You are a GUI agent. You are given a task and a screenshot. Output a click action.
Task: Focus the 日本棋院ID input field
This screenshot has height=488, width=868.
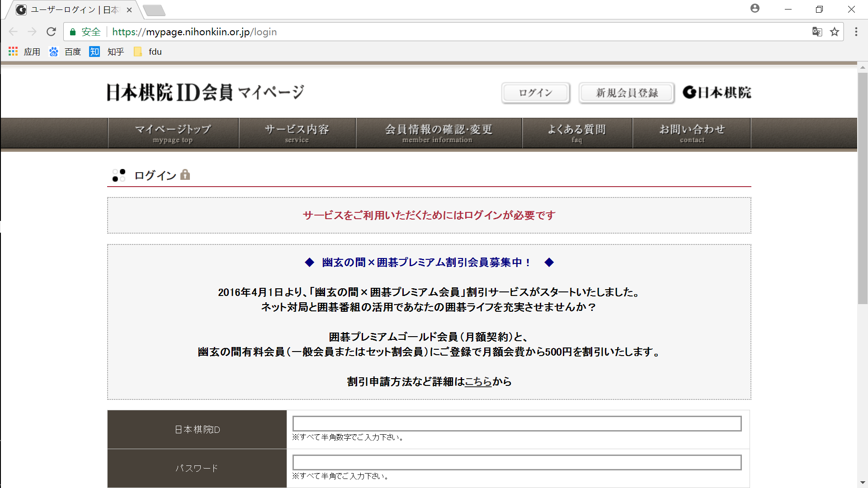[x=517, y=424]
